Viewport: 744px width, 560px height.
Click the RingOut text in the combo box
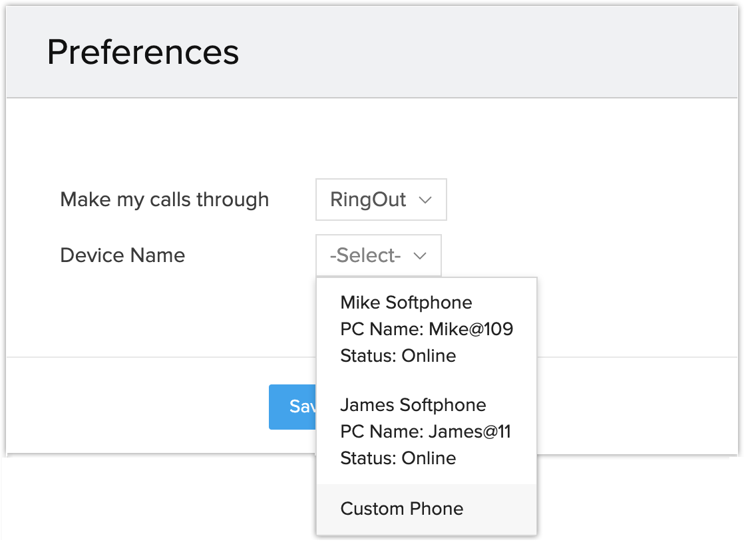(368, 200)
